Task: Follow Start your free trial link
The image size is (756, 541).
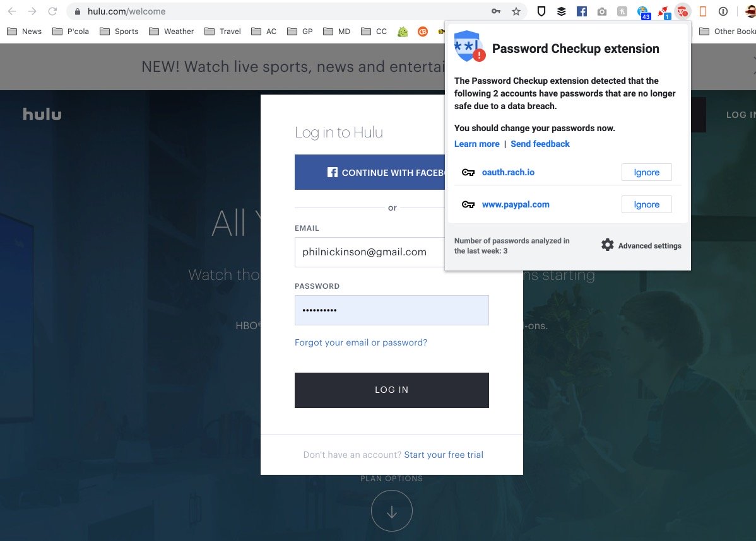Action: pyautogui.click(x=444, y=455)
